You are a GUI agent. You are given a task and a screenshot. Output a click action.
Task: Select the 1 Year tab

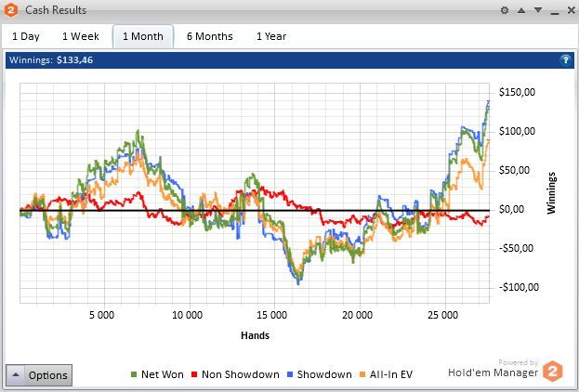pos(271,36)
